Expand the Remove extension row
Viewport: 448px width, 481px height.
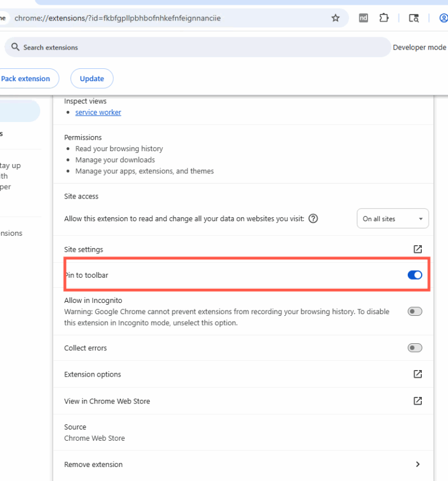pos(418,464)
